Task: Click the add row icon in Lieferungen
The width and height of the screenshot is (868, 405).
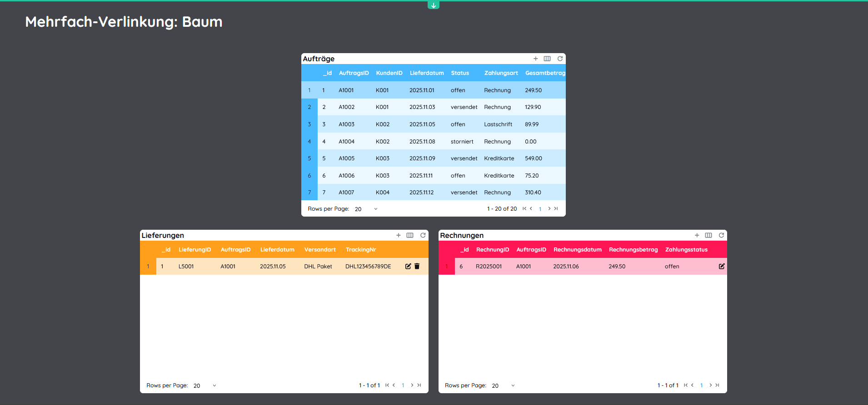Action: [x=398, y=235]
